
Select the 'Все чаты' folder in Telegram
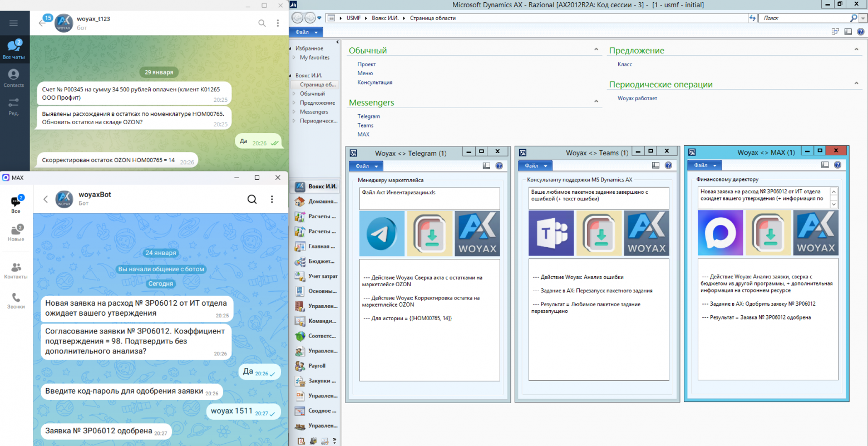[x=14, y=49]
